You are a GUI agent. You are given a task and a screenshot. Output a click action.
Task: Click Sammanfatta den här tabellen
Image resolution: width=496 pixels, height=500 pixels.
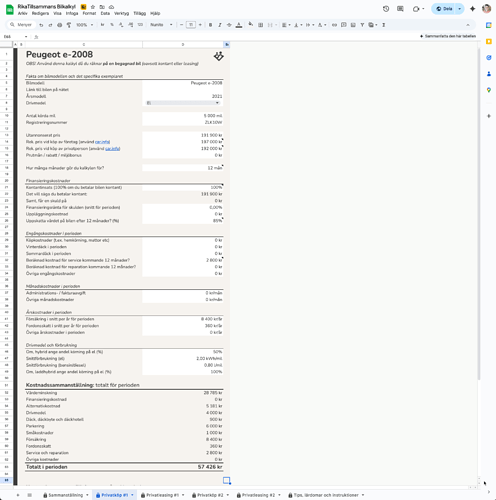click(448, 36)
